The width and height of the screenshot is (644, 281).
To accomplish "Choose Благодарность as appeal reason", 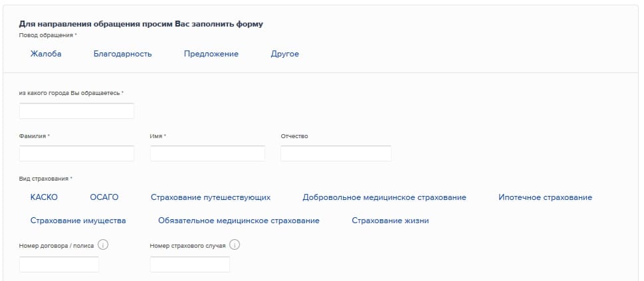I will 123,54.
